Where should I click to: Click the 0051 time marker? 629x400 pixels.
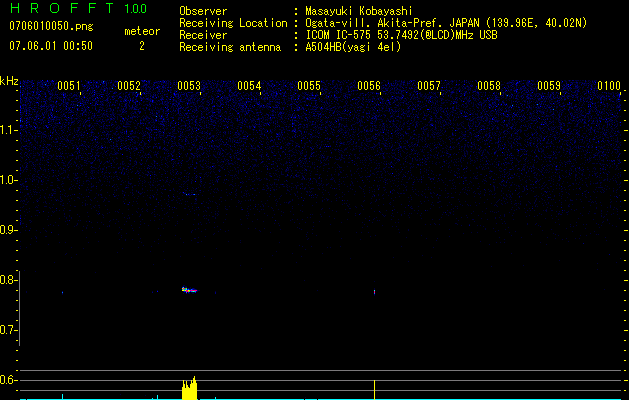pyautogui.click(x=69, y=86)
